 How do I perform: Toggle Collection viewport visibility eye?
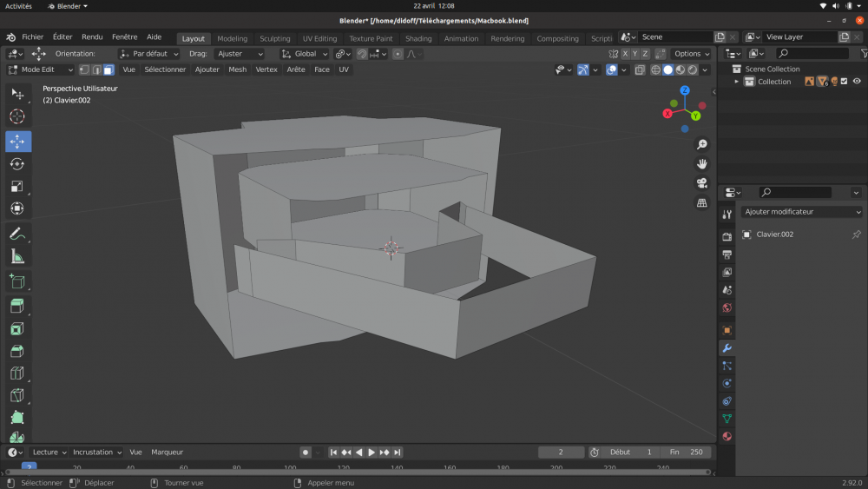(857, 82)
